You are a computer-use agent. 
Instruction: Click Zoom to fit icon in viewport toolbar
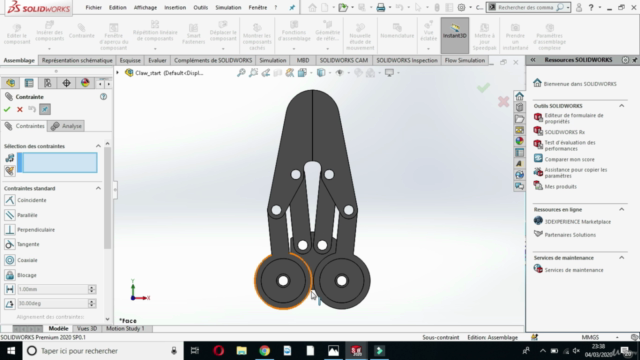click(241, 73)
